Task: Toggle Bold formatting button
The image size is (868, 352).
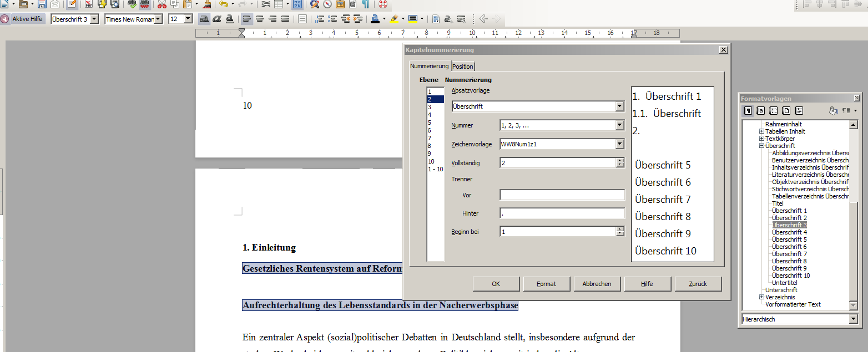Action: coord(204,19)
